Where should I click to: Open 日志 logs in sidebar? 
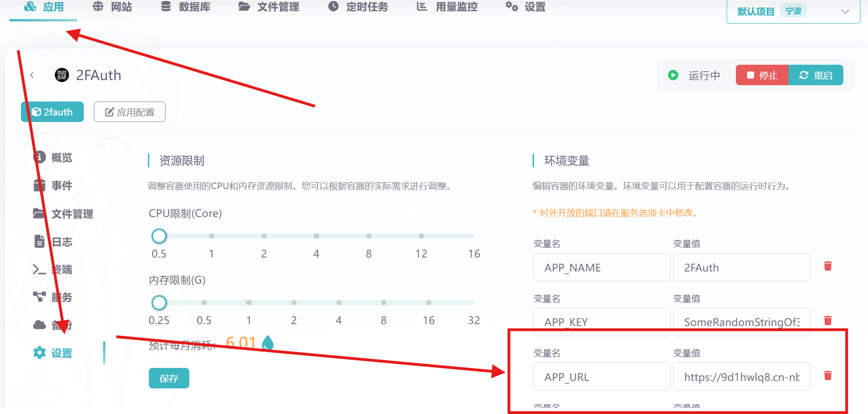click(x=61, y=242)
